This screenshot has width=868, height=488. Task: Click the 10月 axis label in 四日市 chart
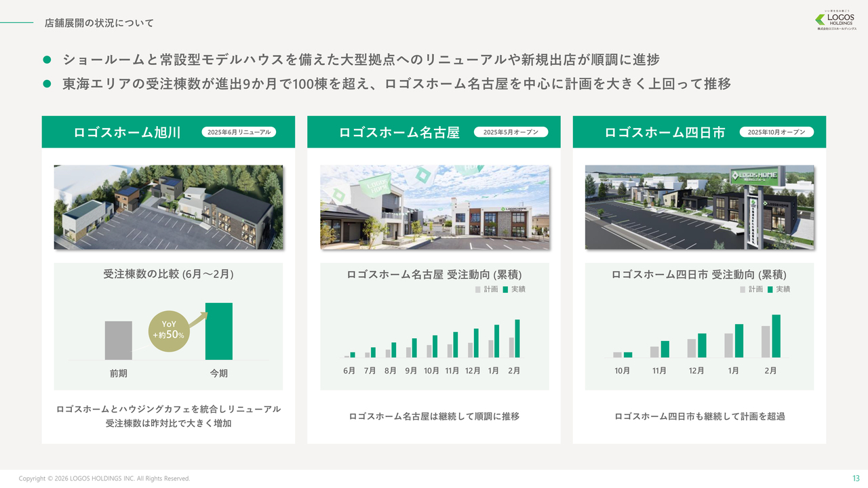click(x=622, y=371)
